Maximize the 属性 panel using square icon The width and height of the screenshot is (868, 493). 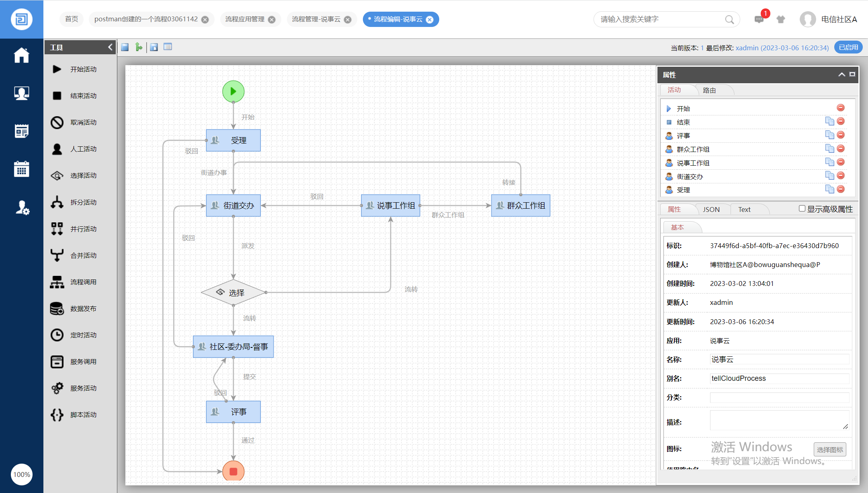[x=852, y=74]
